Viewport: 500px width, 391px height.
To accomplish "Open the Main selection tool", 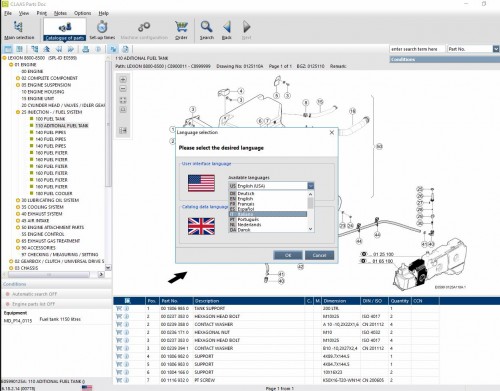I will pyautogui.click(x=19, y=30).
